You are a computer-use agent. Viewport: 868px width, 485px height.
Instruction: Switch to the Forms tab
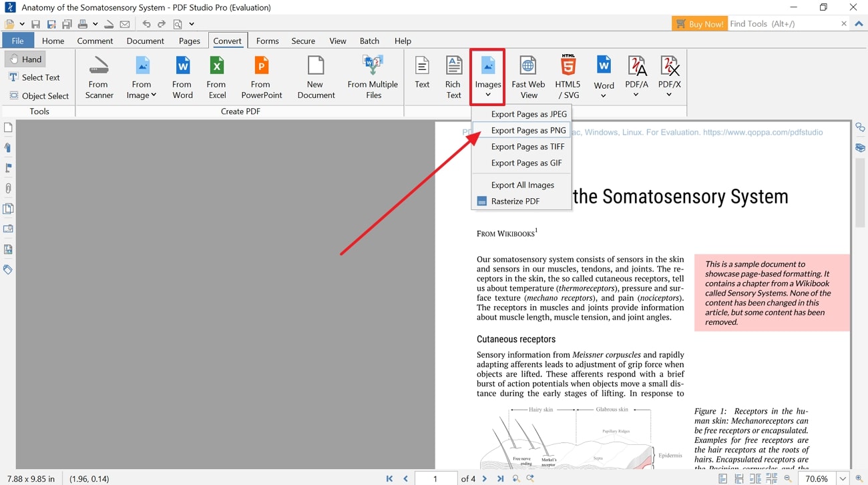[x=268, y=41]
